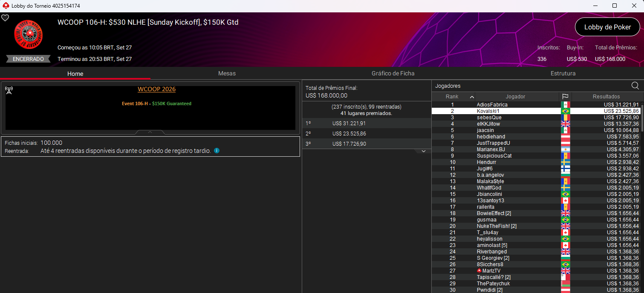Click the tournament title WCOOP 106-H
The image size is (644, 293).
(x=148, y=23)
